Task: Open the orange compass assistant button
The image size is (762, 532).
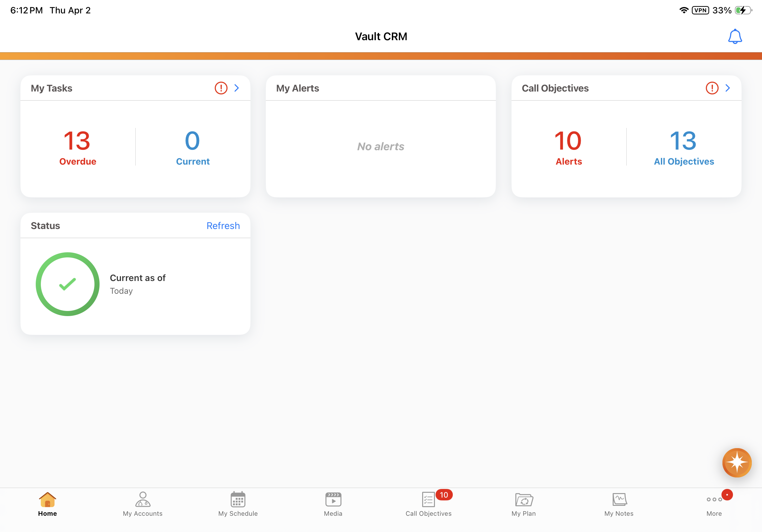Action: point(736,462)
